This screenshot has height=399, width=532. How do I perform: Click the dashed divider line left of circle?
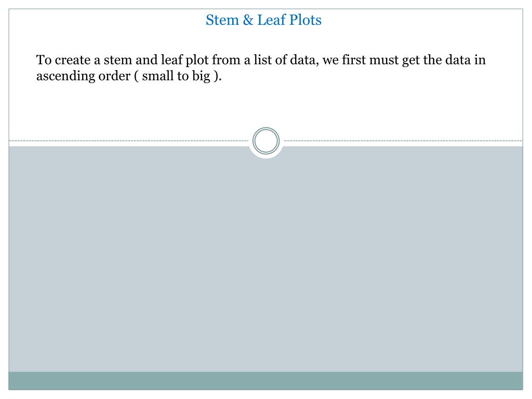pyautogui.click(x=129, y=140)
